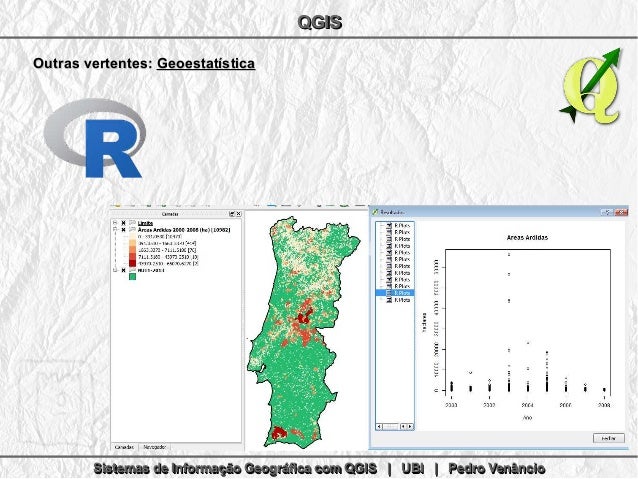Switch to the Navegador tab

tap(155, 447)
